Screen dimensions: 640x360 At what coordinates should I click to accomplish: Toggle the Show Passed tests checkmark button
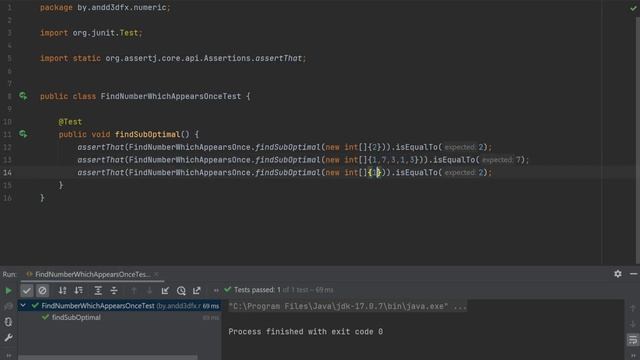27,291
